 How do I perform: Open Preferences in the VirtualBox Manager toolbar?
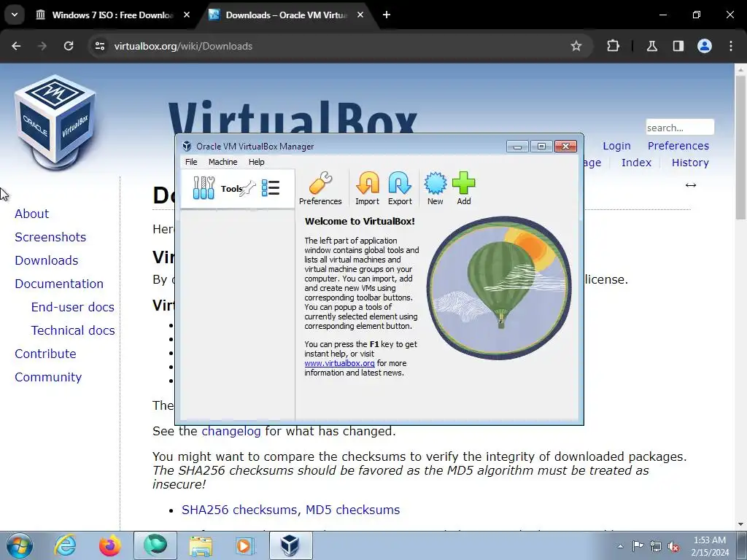coord(320,189)
